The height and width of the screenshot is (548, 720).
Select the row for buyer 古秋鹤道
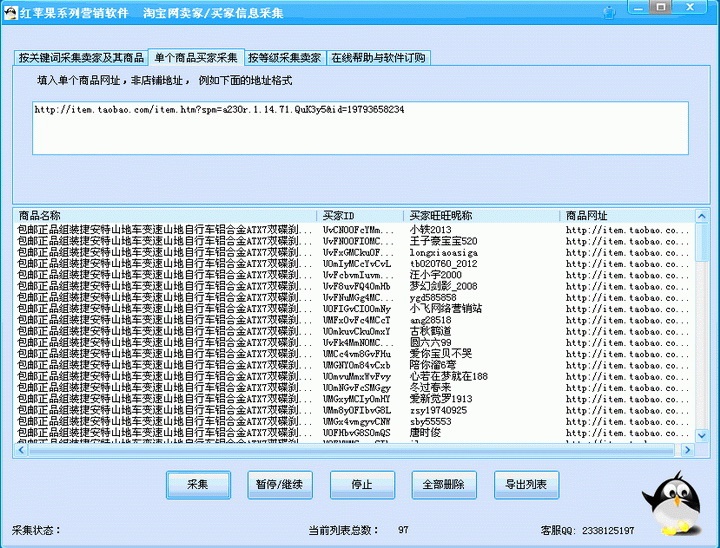[x=355, y=331]
